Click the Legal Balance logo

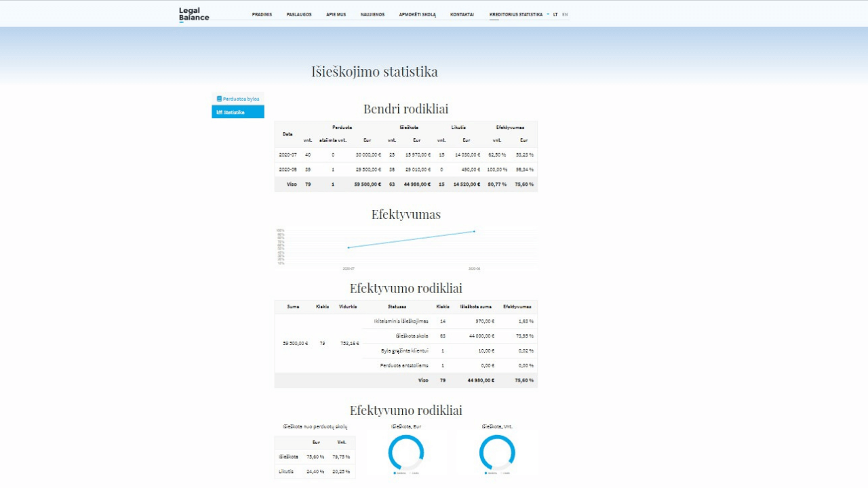[194, 14]
